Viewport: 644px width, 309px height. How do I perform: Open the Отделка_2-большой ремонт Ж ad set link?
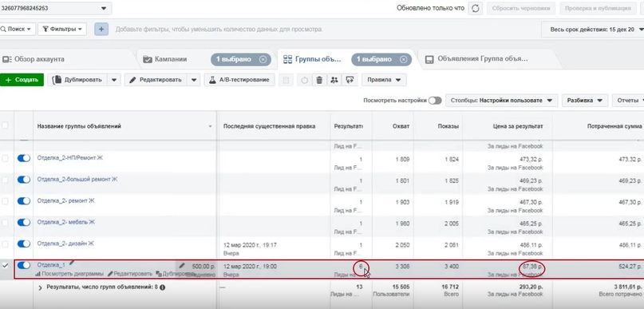click(77, 179)
